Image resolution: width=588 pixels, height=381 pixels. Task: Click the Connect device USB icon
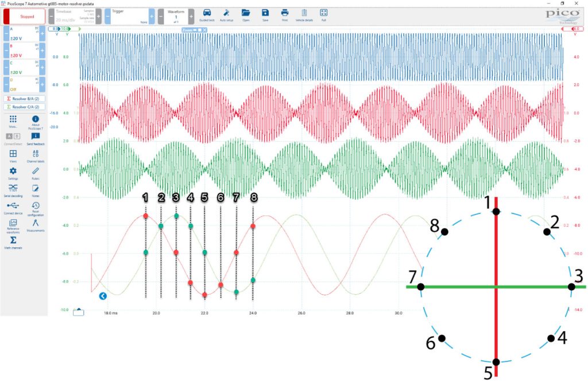[13, 208]
